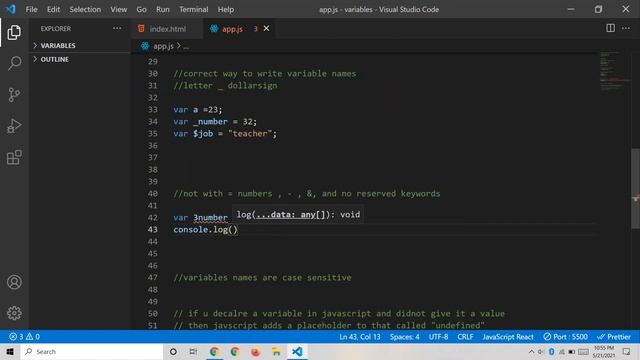The height and width of the screenshot is (360, 640).
Task: Click Port : 5500 live server indicator
Action: pos(565,337)
